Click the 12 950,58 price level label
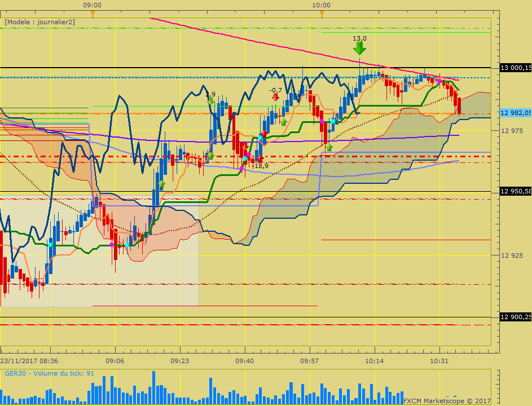Image resolution: width=532 pixels, height=406 pixels. point(516,191)
